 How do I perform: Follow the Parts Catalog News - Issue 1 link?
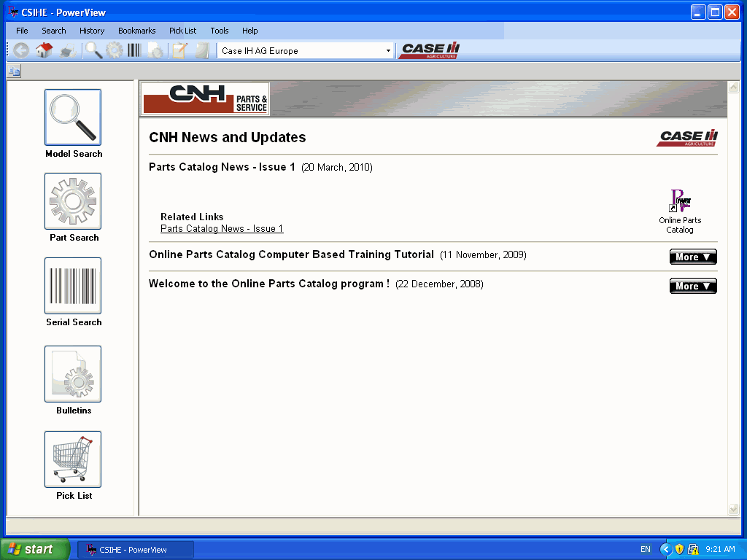[x=222, y=228]
